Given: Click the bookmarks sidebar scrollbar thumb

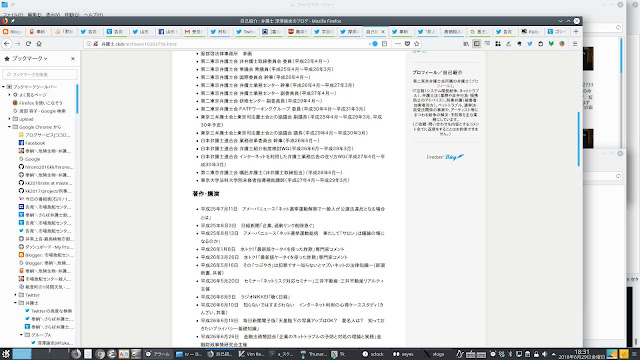Looking at the screenshot, I should click(x=77, y=99).
